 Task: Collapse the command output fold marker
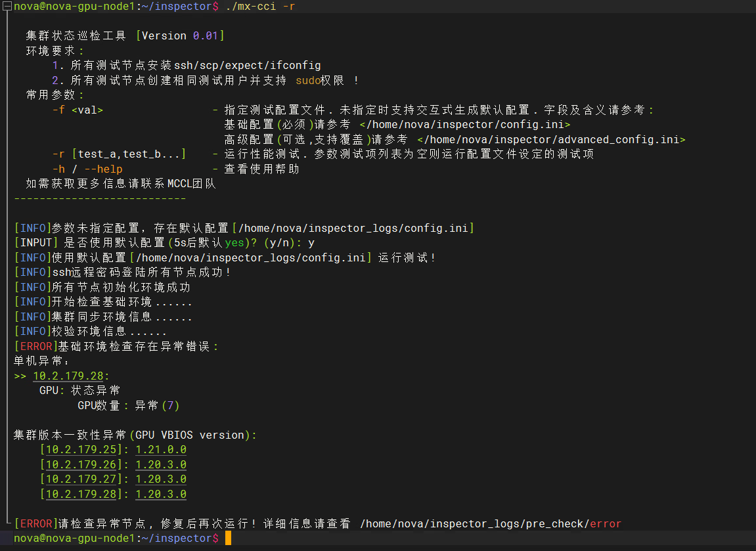point(7,7)
